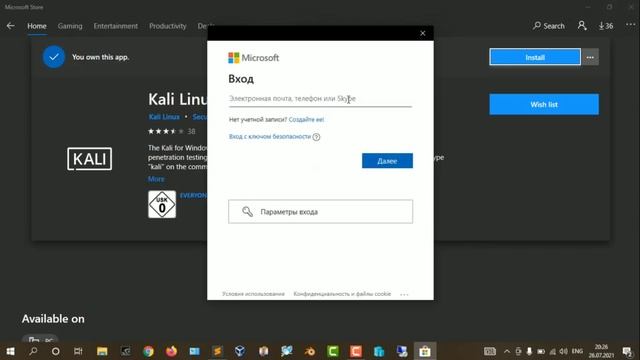Open 'Условия использования' footer link
This screenshot has width=640, height=360.
[x=253, y=294]
